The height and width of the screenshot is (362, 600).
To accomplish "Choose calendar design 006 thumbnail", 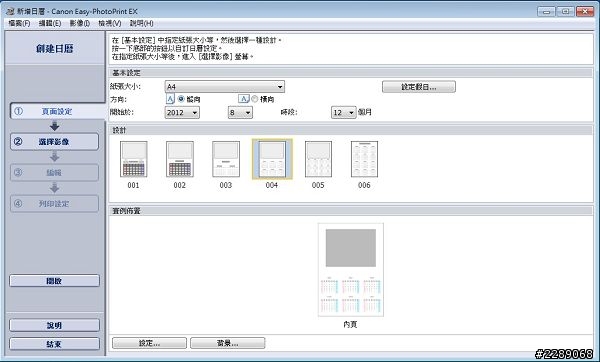I will (364, 159).
